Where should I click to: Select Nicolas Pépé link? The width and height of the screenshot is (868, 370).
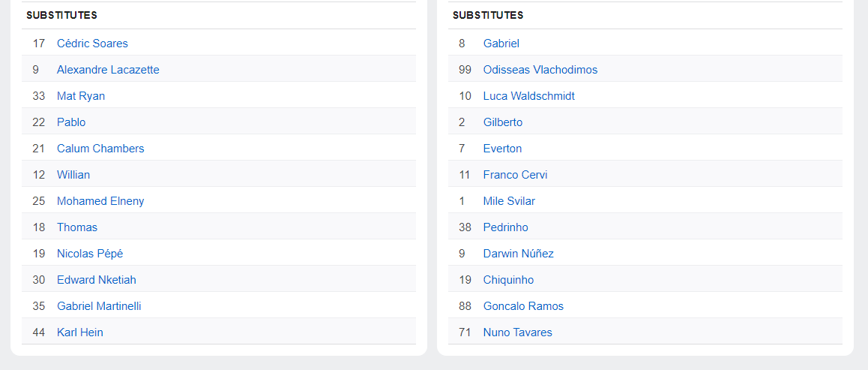click(x=90, y=254)
